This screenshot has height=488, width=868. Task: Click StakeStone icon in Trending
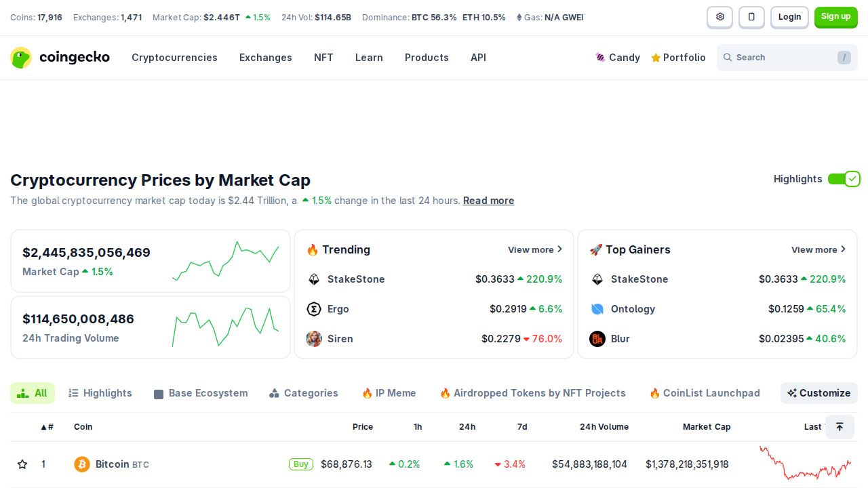(x=314, y=279)
